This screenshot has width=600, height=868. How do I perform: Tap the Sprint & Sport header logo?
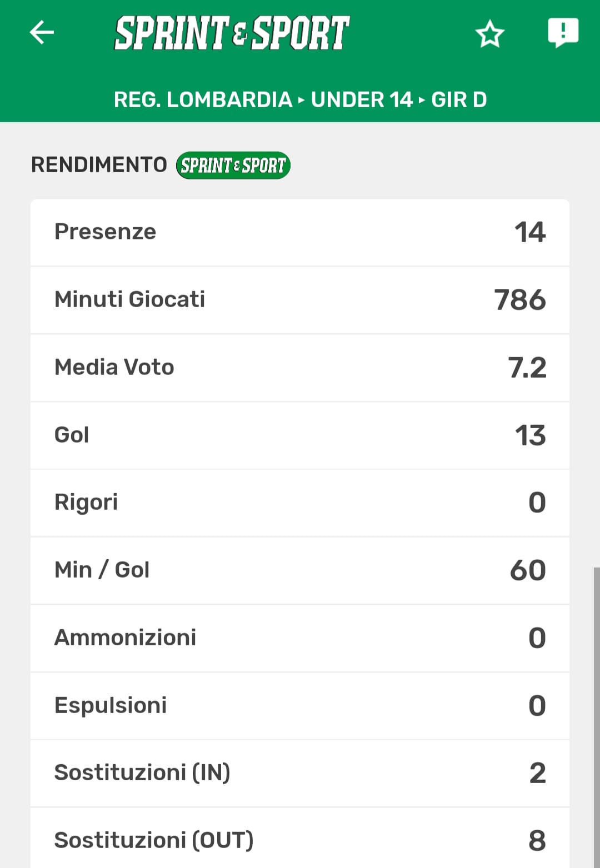[x=232, y=33]
